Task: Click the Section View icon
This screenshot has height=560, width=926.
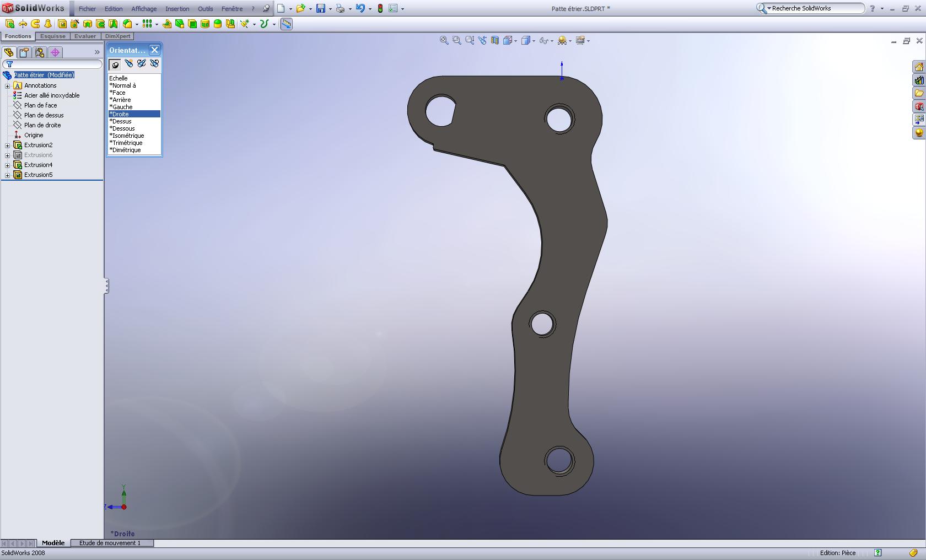Action: 495,40
